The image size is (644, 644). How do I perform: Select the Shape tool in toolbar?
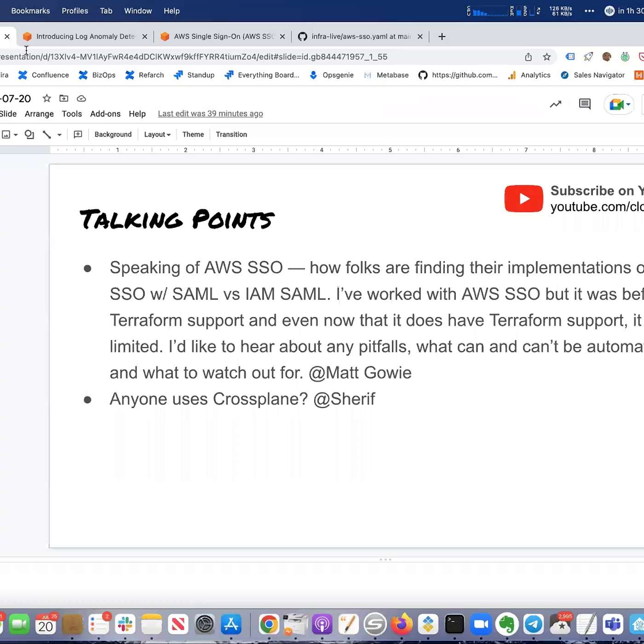[x=29, y=134]
